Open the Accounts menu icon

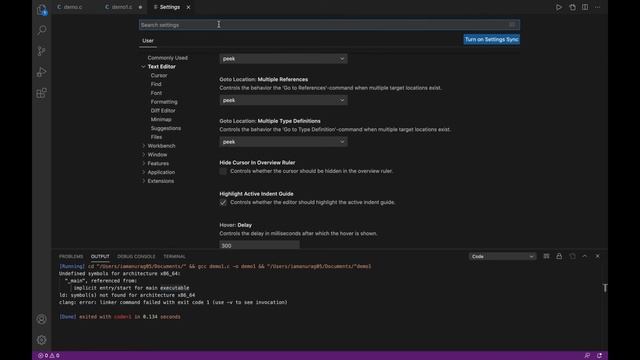coord(42,319)
